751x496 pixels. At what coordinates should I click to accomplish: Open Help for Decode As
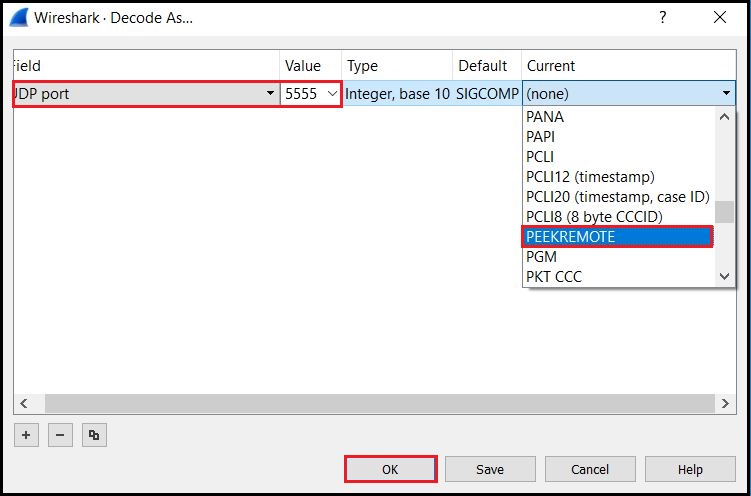(x=690, y=469)
